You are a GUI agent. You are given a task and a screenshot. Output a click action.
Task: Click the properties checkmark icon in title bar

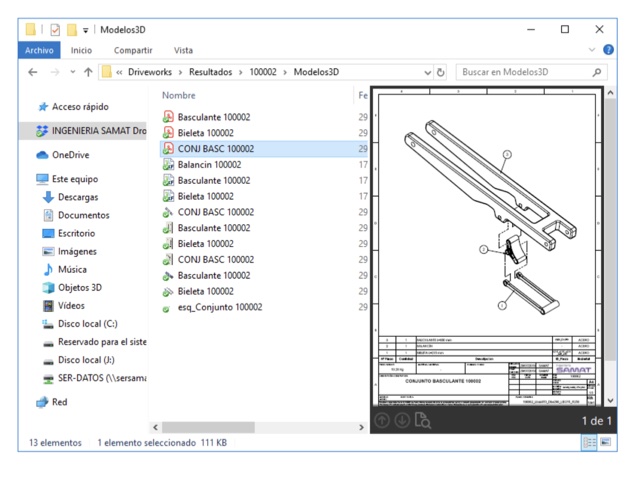point(55,30)
